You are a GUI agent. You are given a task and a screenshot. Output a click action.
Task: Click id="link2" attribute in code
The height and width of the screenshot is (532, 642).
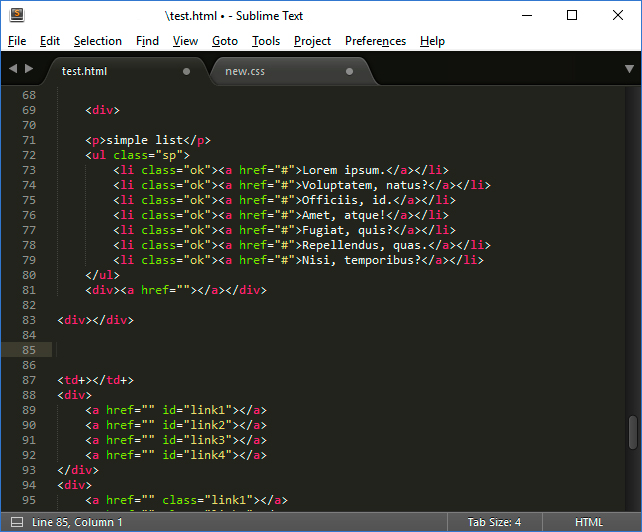click(197, 425)
